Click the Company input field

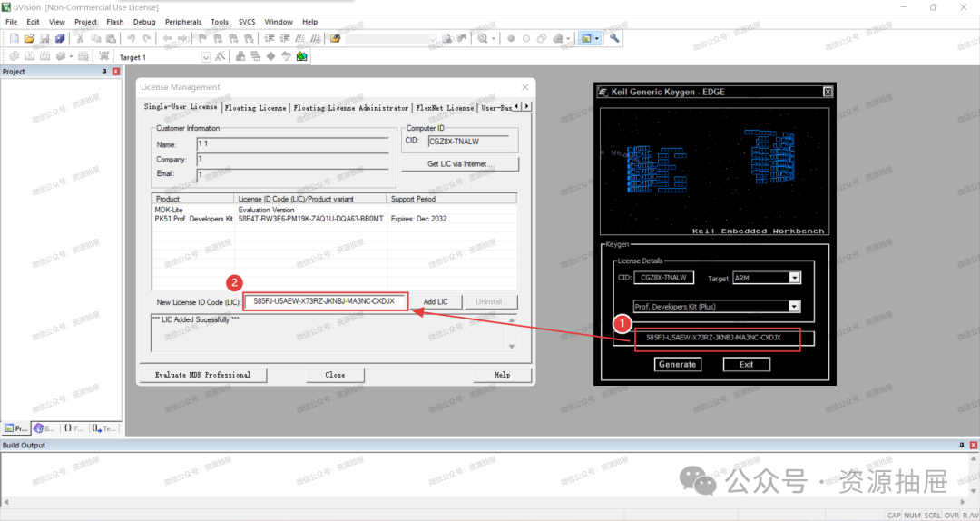292,160
